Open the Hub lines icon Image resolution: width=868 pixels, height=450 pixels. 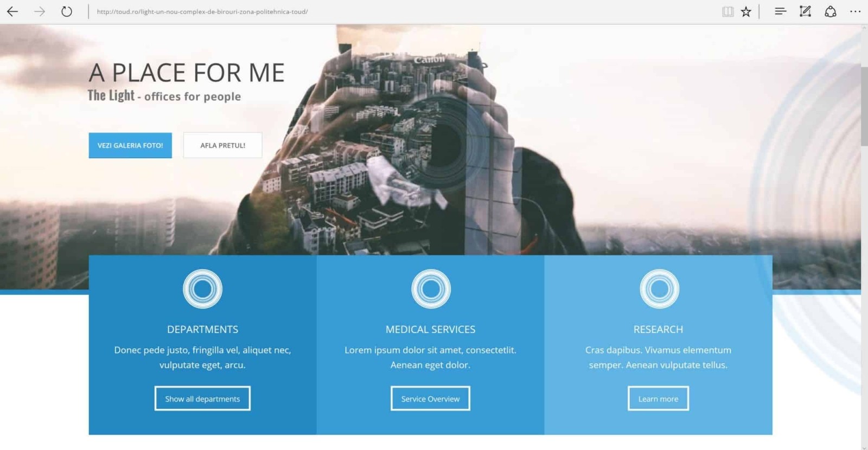coord(780,11)
